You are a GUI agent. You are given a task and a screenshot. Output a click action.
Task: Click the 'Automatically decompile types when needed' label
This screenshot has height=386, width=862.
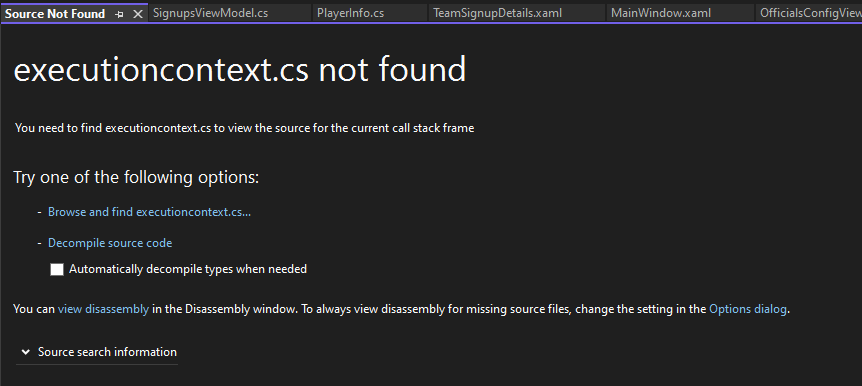tap(187, 269)
